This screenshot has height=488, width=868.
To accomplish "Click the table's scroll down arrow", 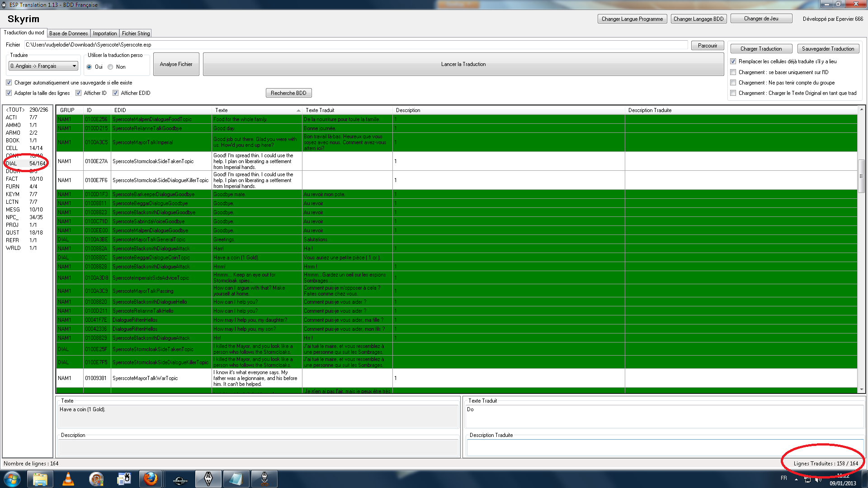I will point(862,389).
